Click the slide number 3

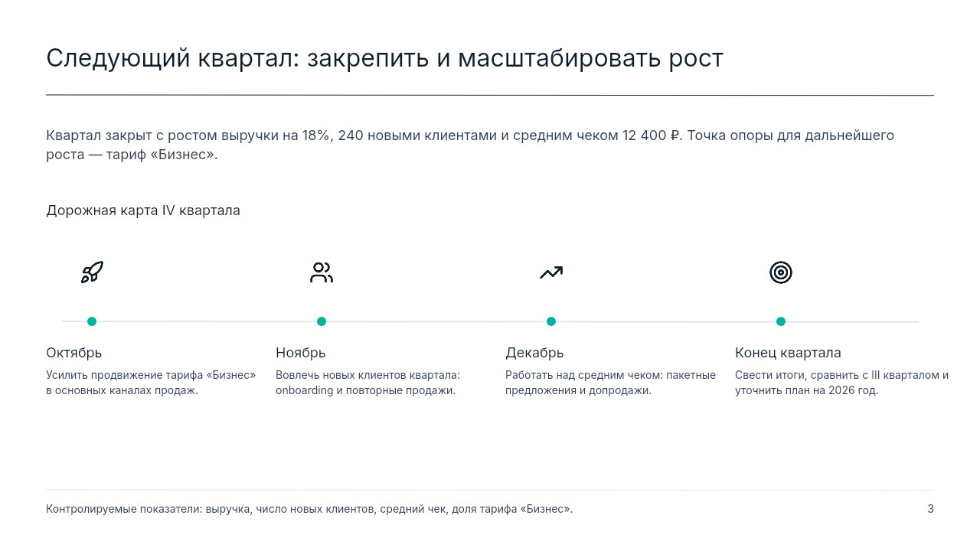[x=930, y=509]
